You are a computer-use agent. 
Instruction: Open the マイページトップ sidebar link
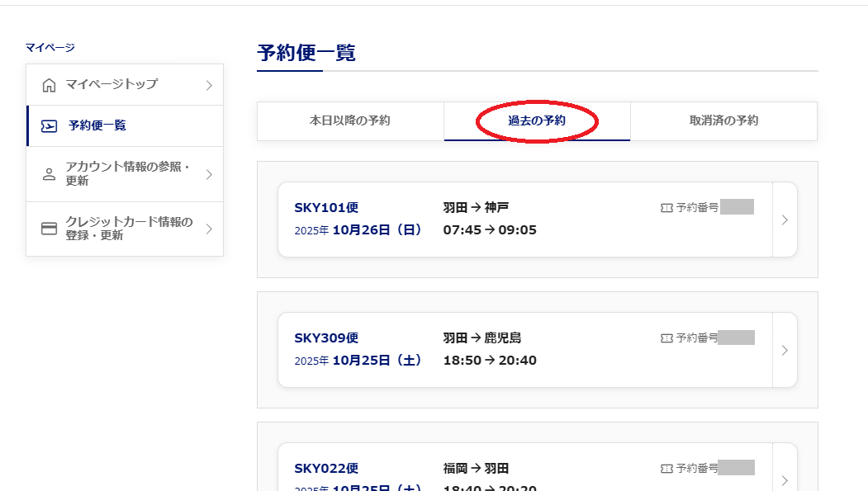coord(111,85)
